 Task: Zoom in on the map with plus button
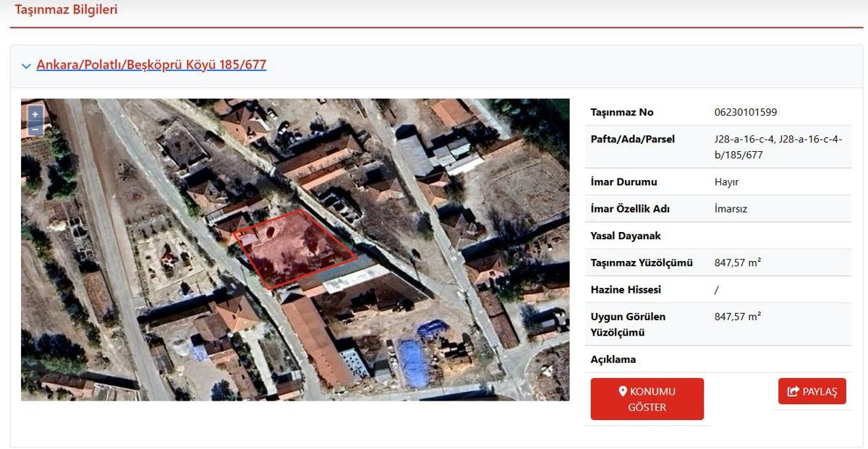[x=35, y=114]
